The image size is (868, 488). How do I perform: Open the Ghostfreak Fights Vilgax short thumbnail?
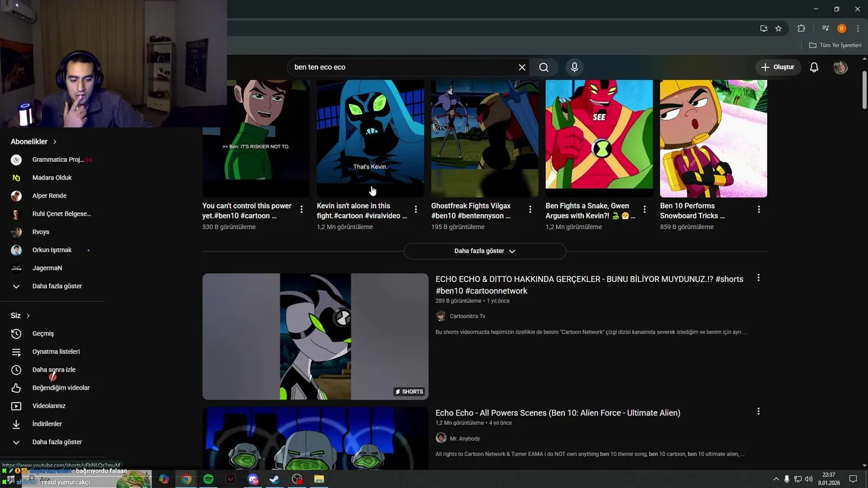pyautogui.click(x=485, y=138)
